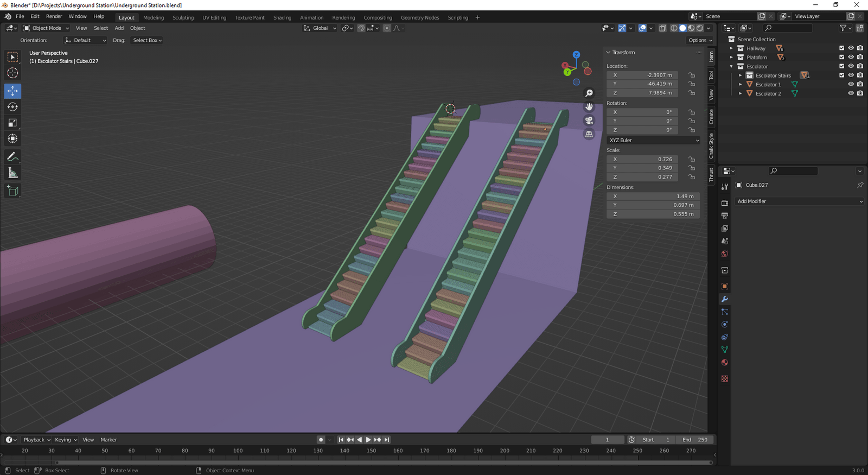Play the animation in timeline
Screen dimensions: 868x475
click(368, 440)
